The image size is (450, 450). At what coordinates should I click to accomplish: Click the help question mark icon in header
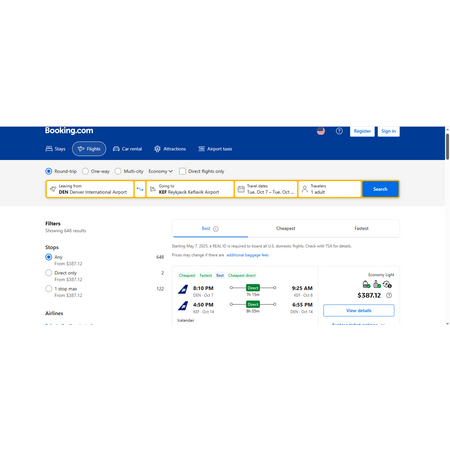click(x=339, y=131)
